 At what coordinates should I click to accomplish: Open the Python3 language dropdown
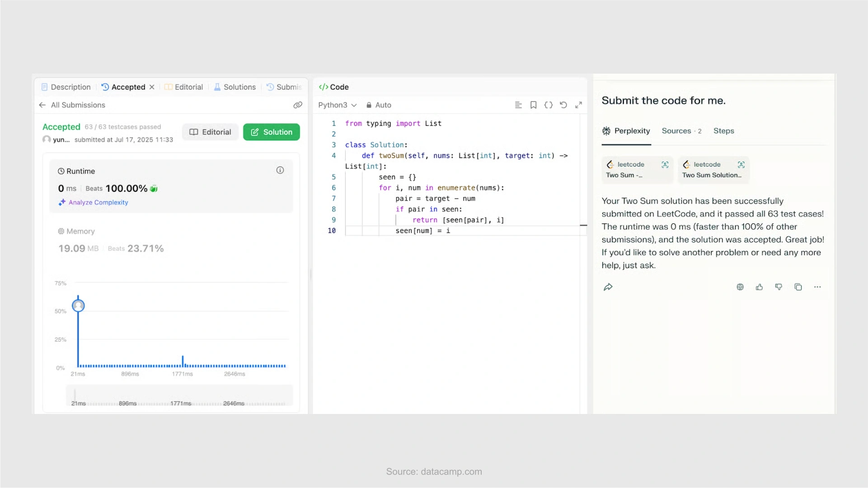coord(338,105)
